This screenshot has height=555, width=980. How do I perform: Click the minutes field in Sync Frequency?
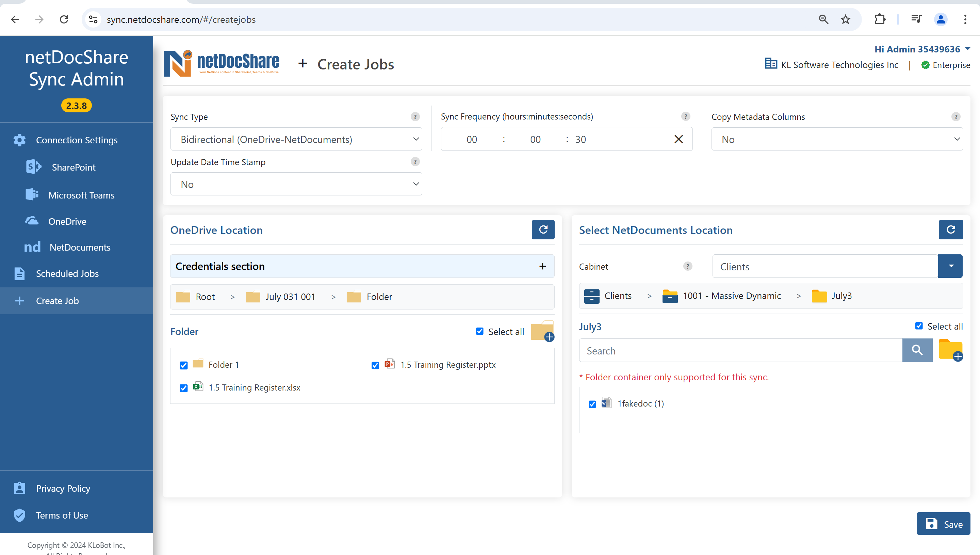click(535, 140)
